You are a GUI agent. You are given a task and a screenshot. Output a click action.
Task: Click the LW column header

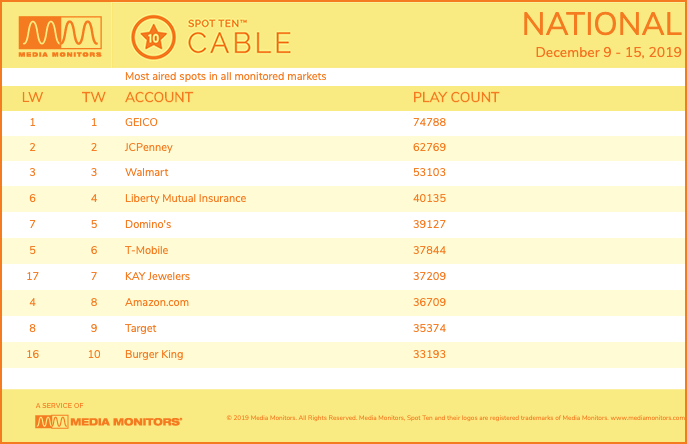click(x=32, y=97)
